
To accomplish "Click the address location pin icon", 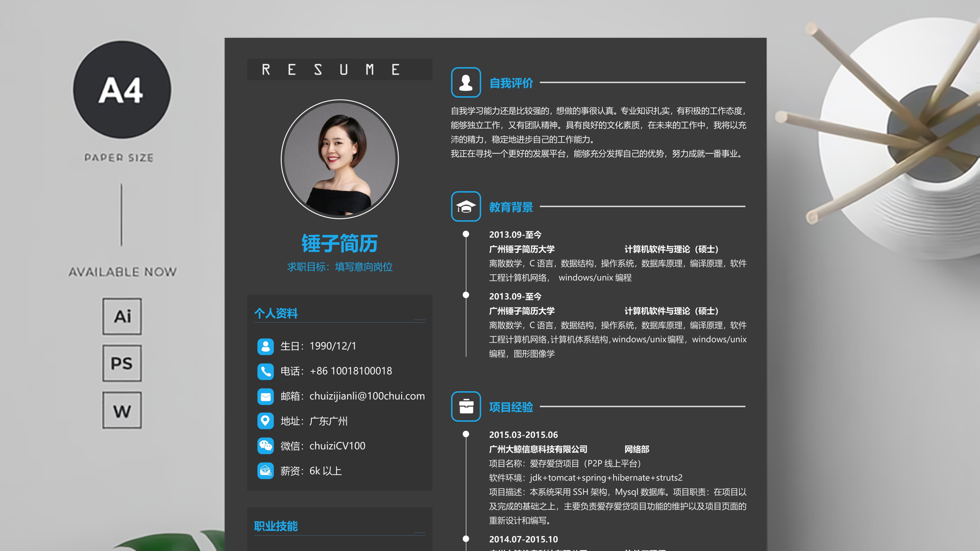I will (265, 421).
